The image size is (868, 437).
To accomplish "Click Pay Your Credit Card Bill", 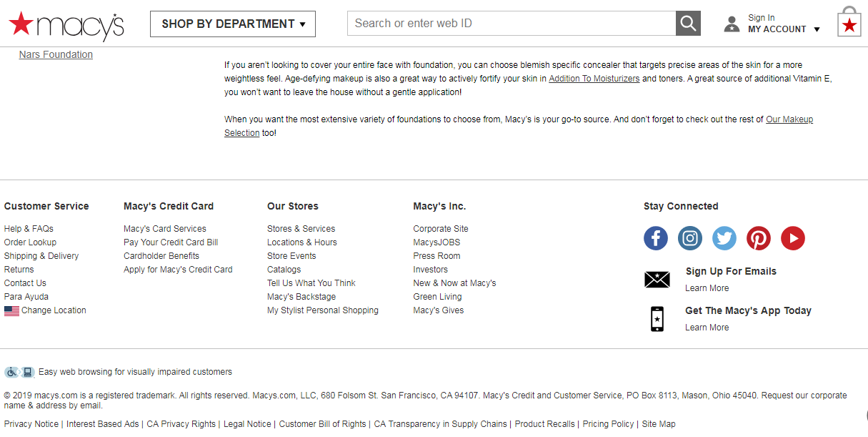I will point(171,242).
